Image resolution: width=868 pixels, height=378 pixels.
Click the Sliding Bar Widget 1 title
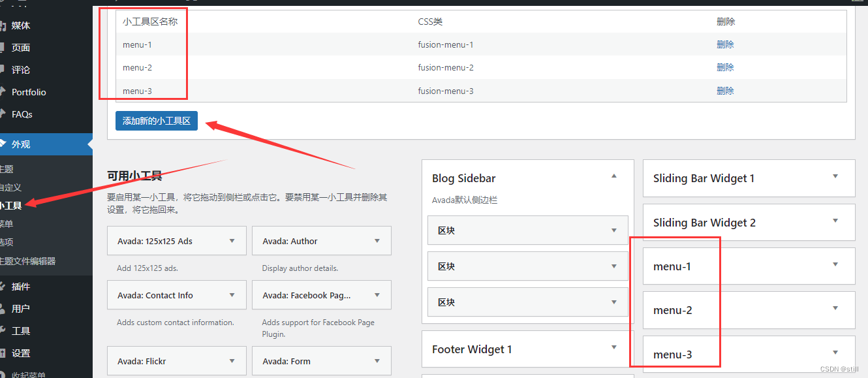(x=704, y=178)
